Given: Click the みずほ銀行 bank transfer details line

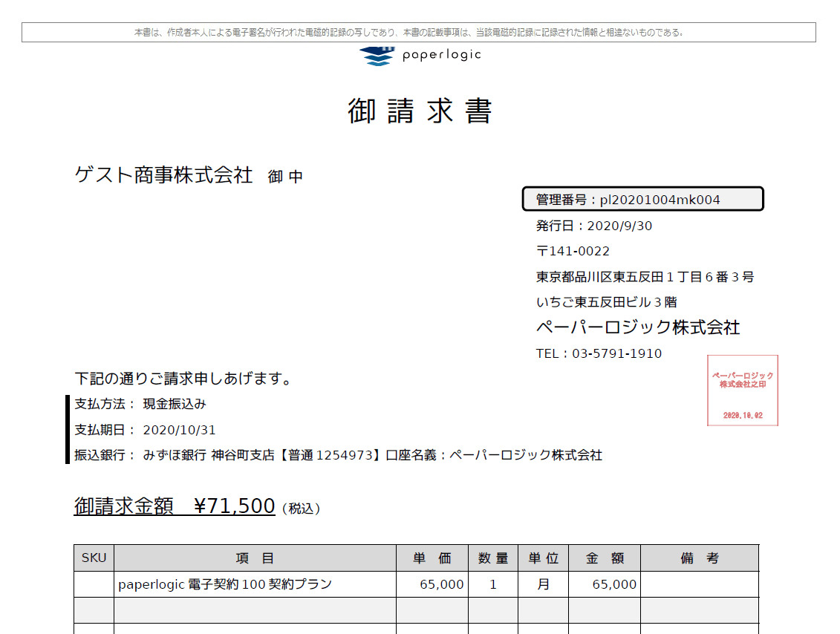Looking at the screenshot, I should tap(338, 455).
